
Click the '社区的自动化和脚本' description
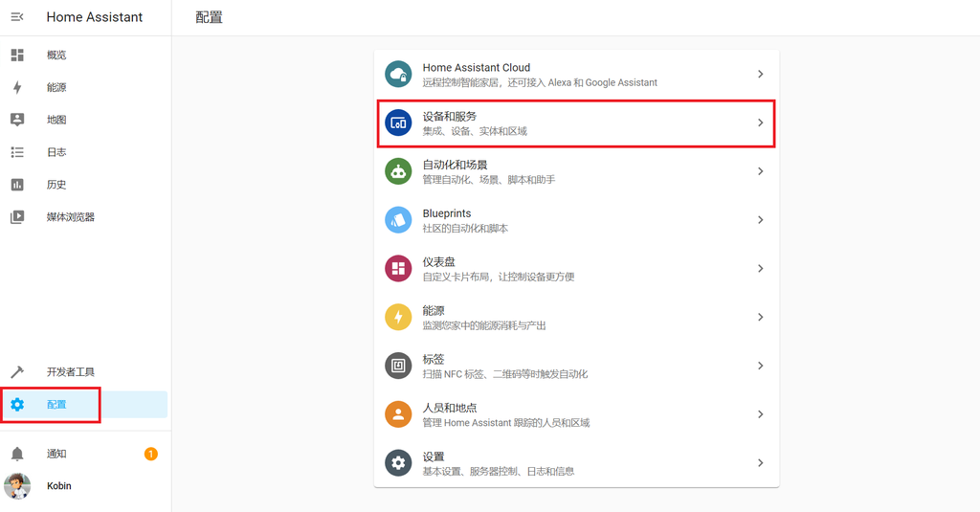coord(465,229)
